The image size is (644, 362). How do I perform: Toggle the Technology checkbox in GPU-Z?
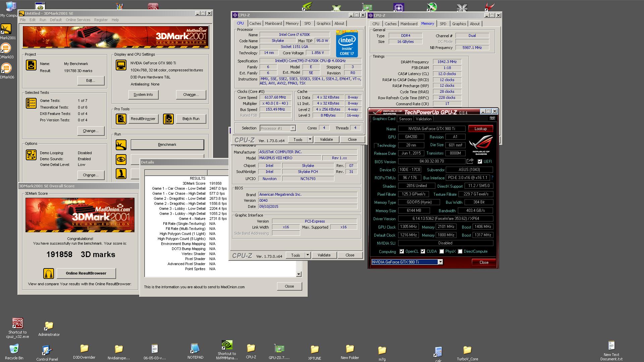pos(376,145)
